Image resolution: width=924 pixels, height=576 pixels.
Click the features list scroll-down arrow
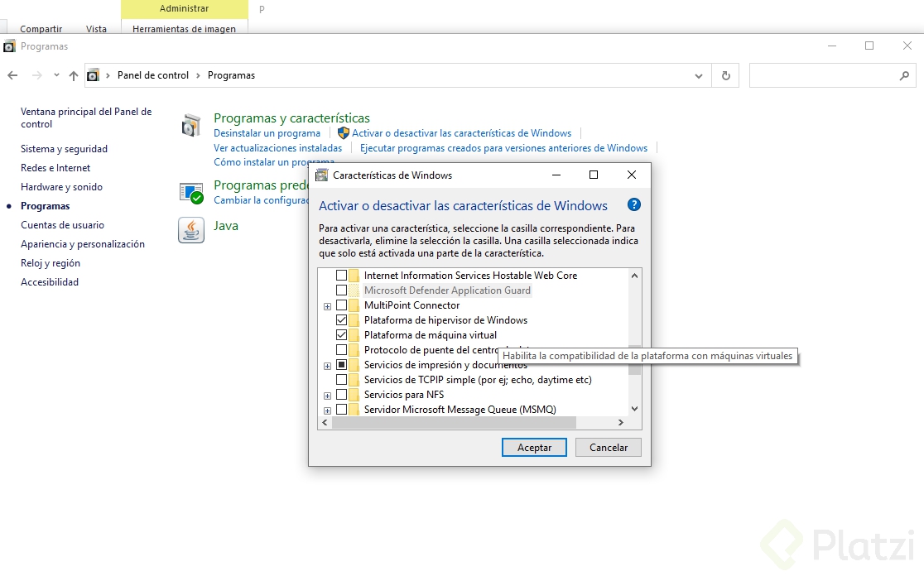(635, 409)
